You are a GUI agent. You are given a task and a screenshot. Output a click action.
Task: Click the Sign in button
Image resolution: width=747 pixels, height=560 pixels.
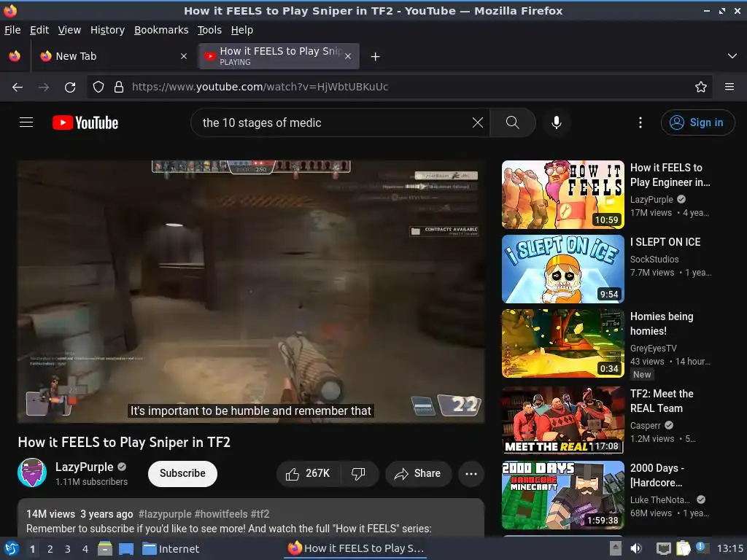tap(697, 122)
